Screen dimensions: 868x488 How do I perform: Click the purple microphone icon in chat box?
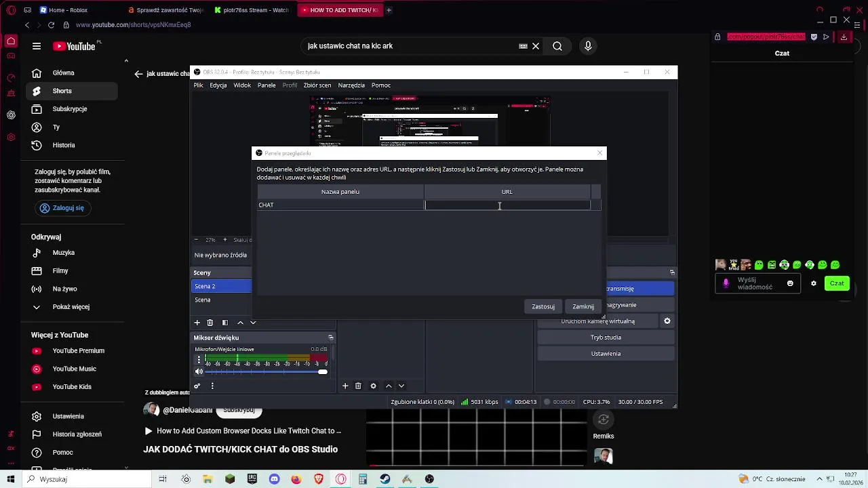[x=726, y=283]
